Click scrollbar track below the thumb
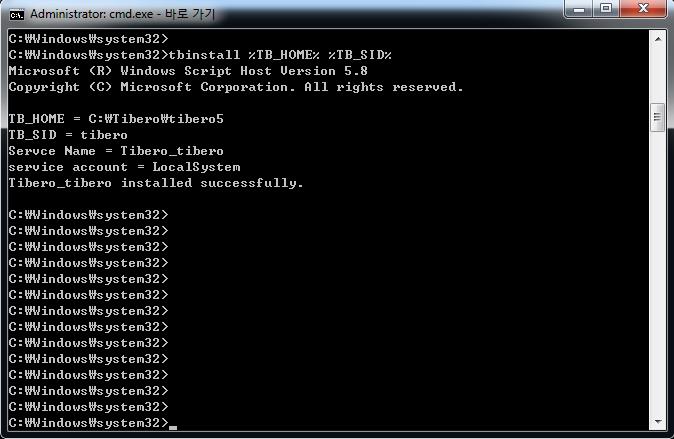The image size is (674, 439). point(657,280)
